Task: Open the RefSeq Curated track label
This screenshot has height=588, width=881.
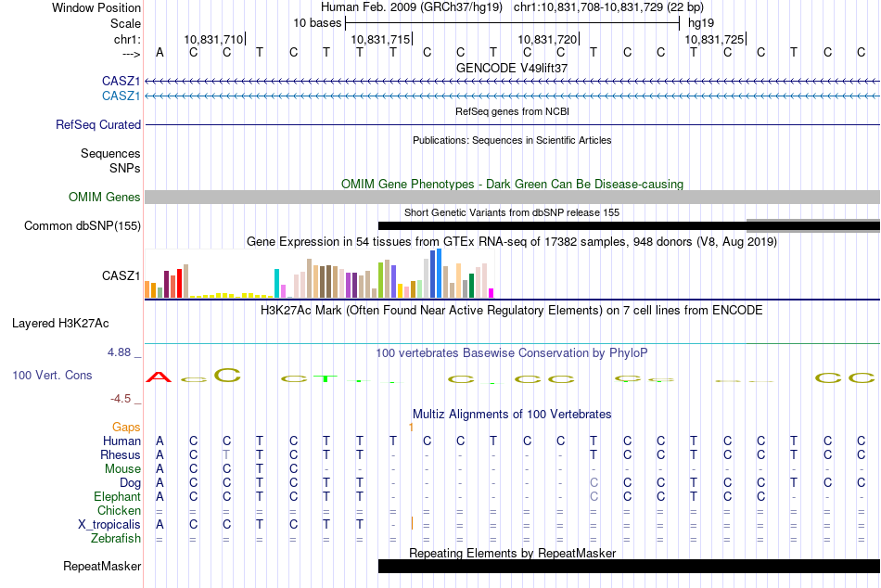Action: [x=98, y=125]
